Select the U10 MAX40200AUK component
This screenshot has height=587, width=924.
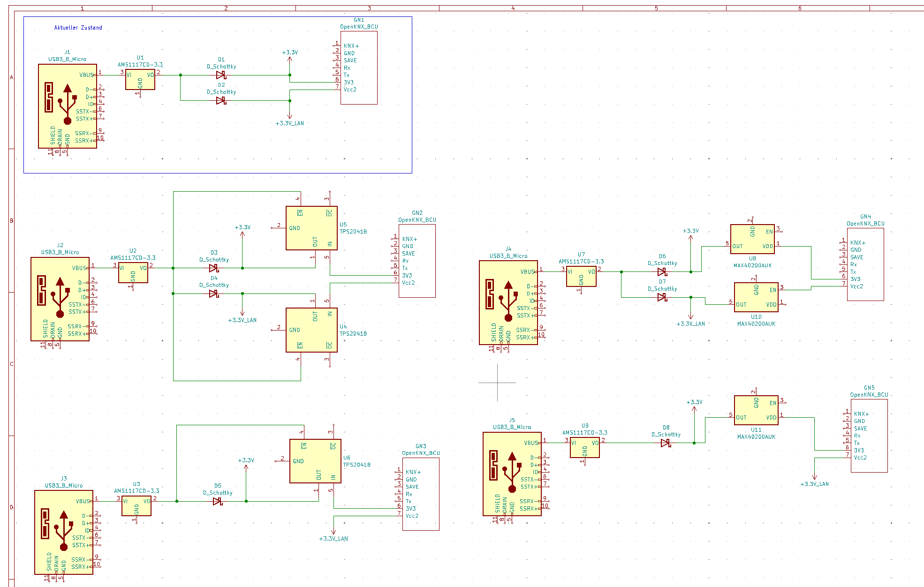pos(756,297)
